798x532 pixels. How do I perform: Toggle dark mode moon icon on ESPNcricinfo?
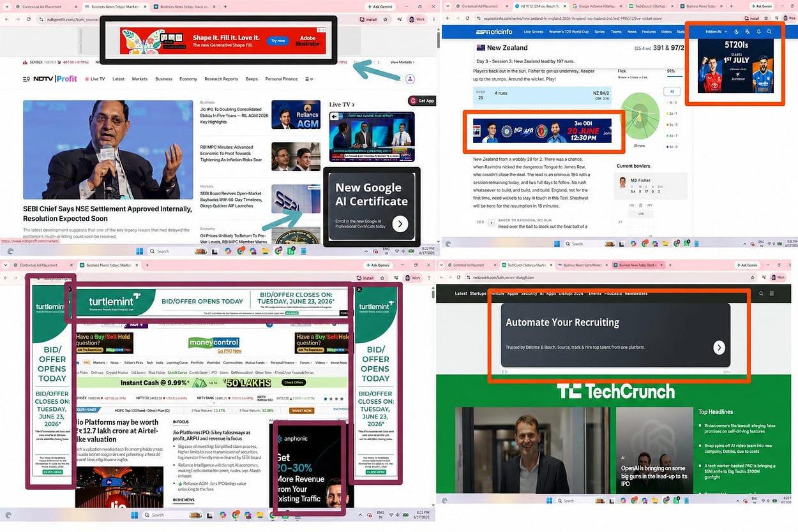737,31
